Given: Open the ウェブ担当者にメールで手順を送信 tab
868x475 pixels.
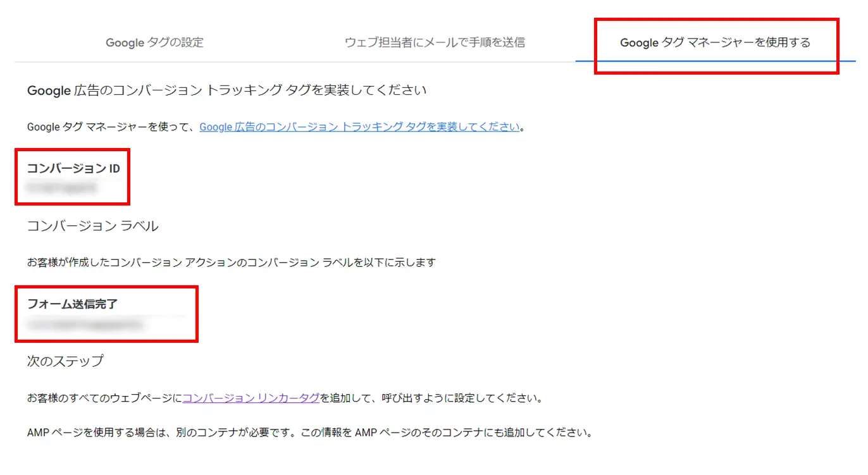Looking at the screenshot, I should [435, 43].
